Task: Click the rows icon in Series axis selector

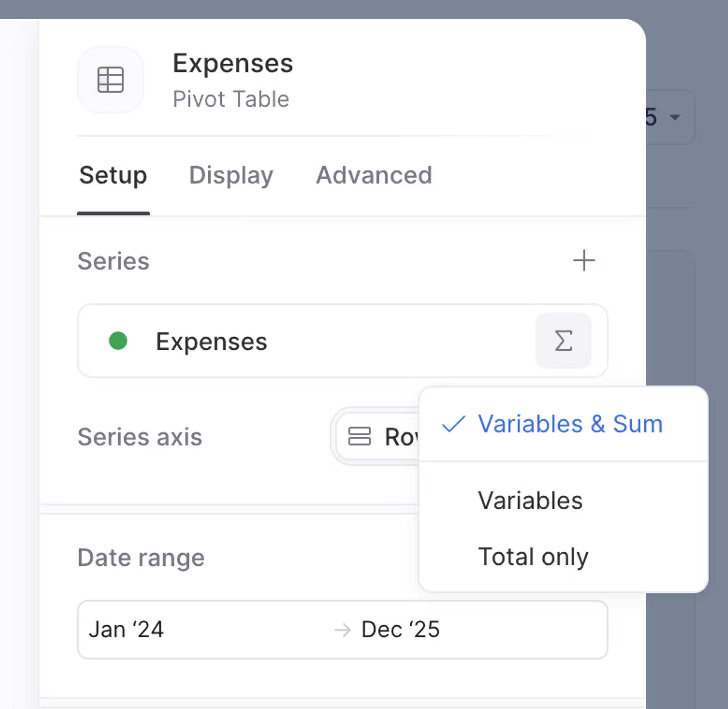Action: click(359, 436)
